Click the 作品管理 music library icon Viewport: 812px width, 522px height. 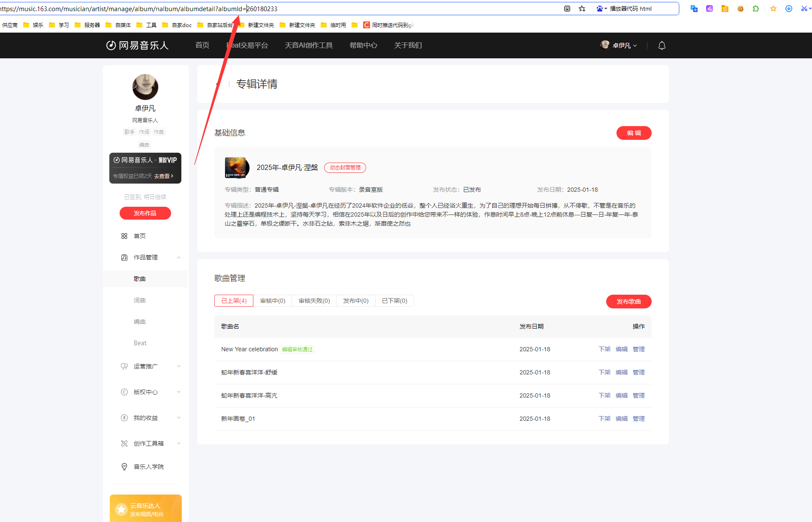coord(124,257)
